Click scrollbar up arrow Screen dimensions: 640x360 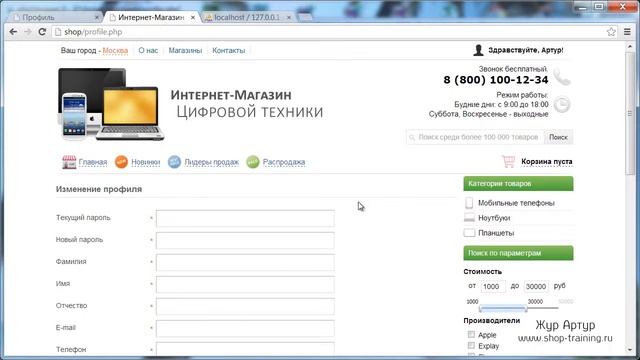[x=630, y=47]
